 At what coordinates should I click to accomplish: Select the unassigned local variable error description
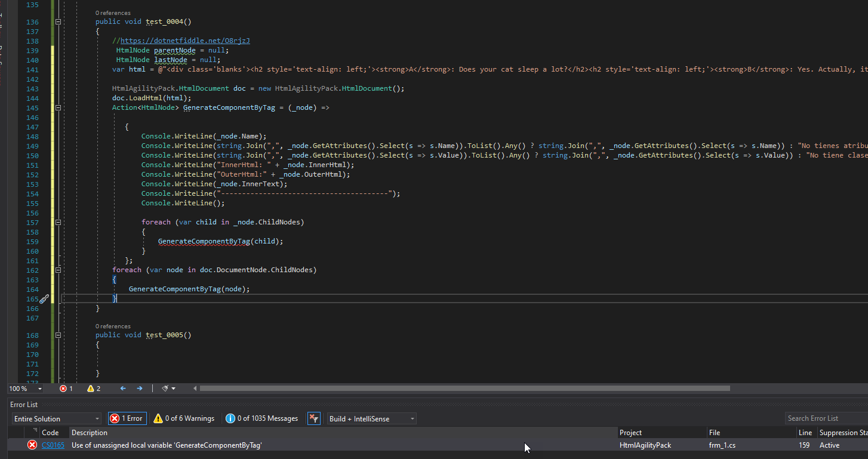pyautogui.click(x=167, y=445)
